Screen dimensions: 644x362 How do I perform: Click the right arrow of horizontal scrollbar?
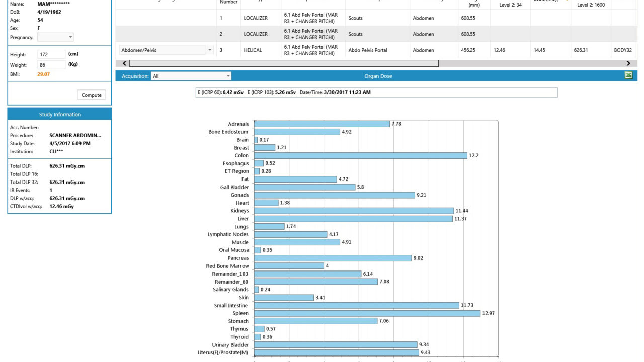[628, 63]
